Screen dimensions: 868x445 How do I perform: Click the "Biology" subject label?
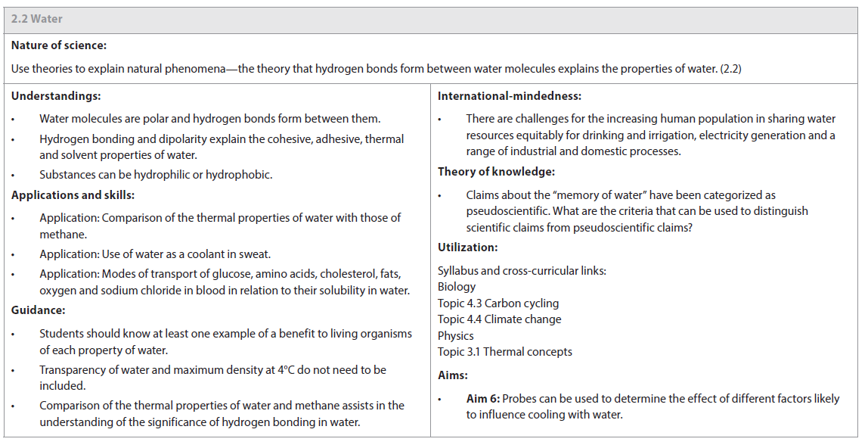[x=457, y=286]
